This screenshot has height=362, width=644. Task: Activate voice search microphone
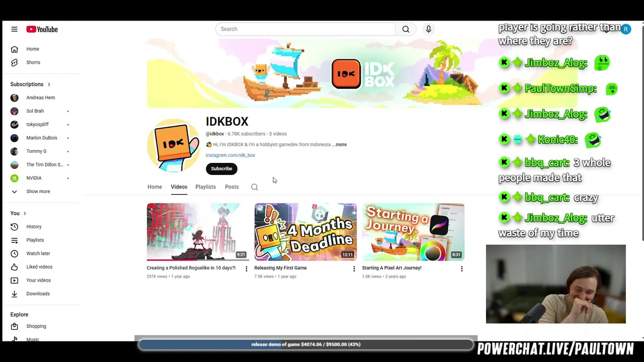tap(429, 29)
